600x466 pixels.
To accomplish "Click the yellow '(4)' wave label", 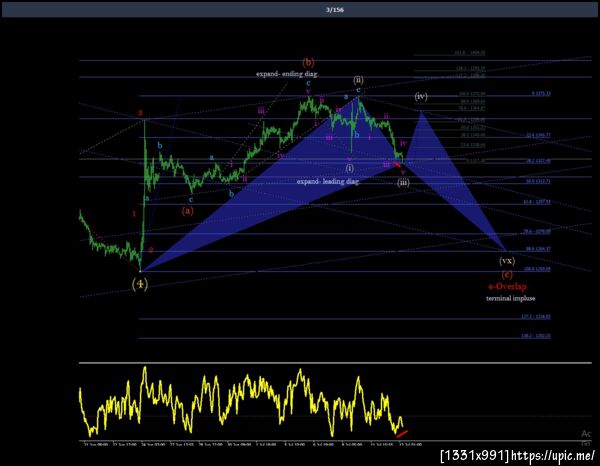I will click(140, 284).
